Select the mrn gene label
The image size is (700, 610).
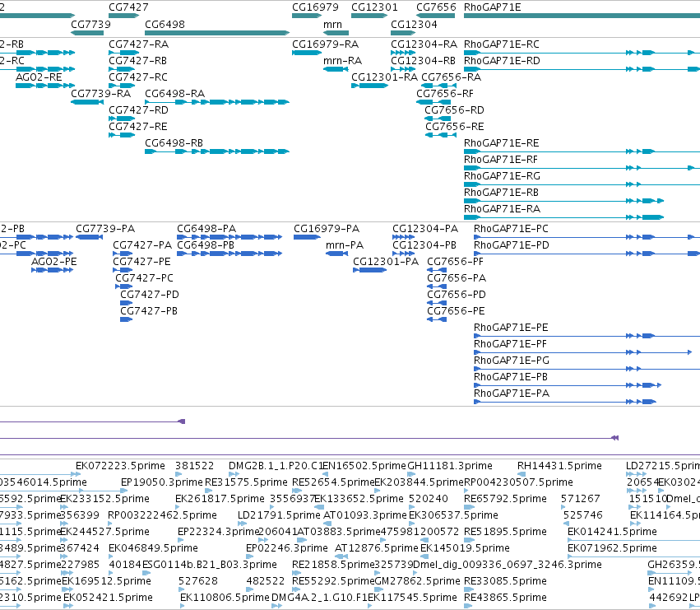pos(332,24)
